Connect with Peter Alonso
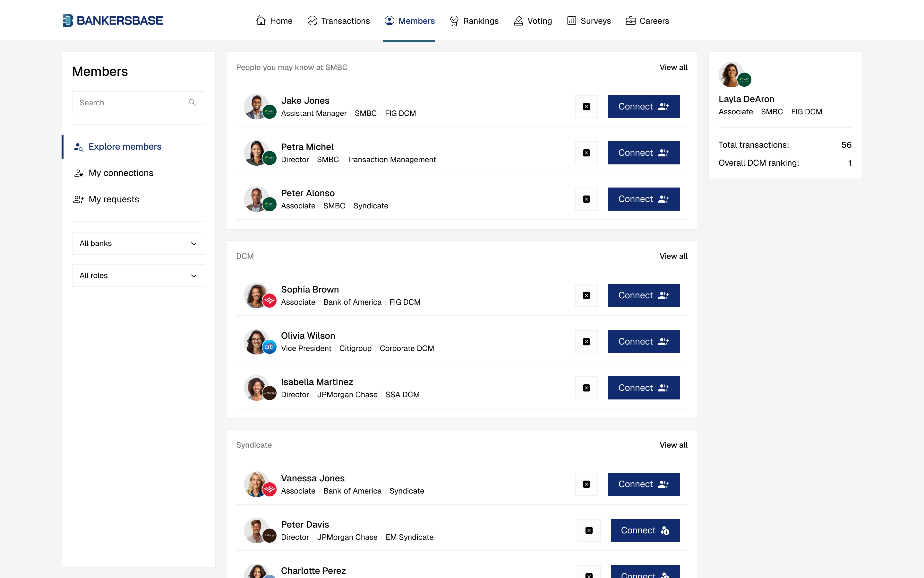 (644, 199)
